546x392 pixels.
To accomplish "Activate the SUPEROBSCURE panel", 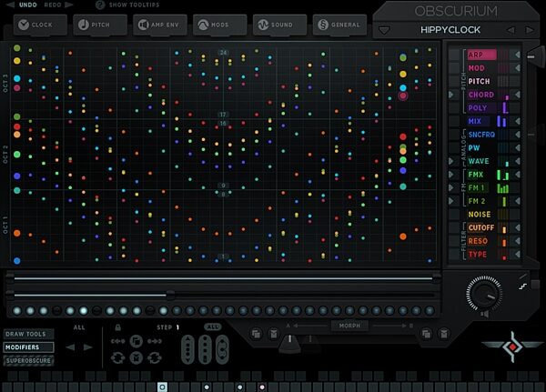I will pyautogui.click(x=29, y=361).
